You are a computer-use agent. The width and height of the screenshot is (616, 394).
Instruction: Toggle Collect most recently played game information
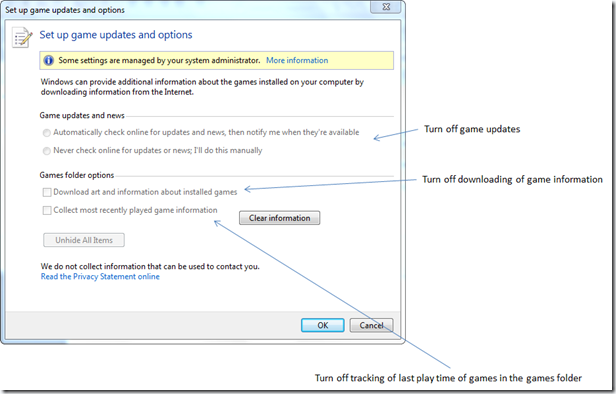(x=47, y=211)
